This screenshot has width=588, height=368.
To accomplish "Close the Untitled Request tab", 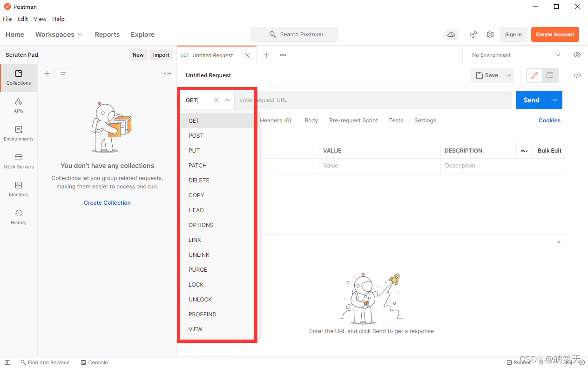I will pos(247,55).
